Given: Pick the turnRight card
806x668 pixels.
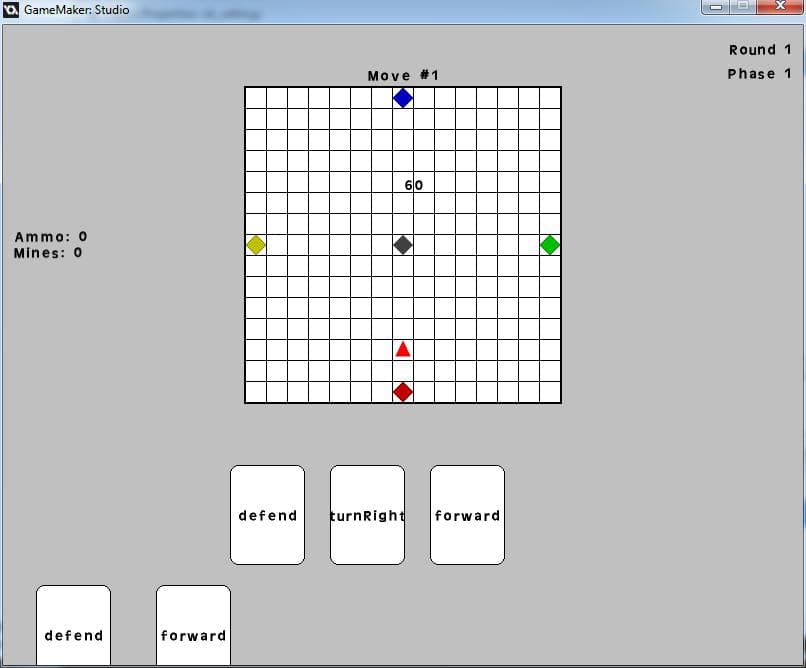Looking at the screenshot, I should coord(367,515).
